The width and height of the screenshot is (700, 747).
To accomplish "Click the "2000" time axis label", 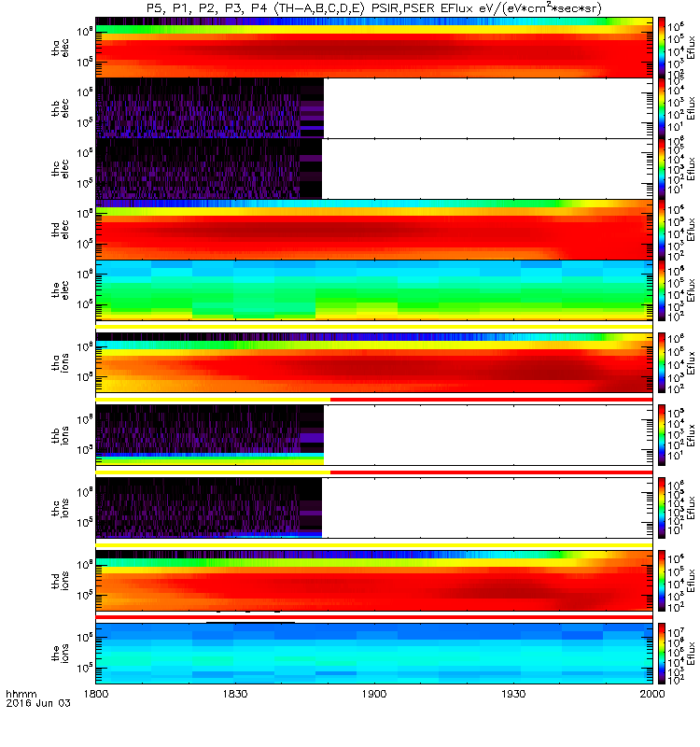I will 652,694.
